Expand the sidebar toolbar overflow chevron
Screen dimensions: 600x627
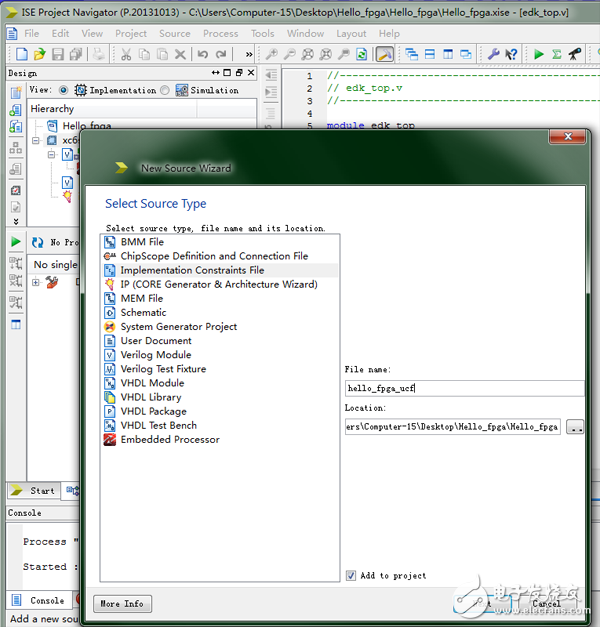click(x=16, y=220)
